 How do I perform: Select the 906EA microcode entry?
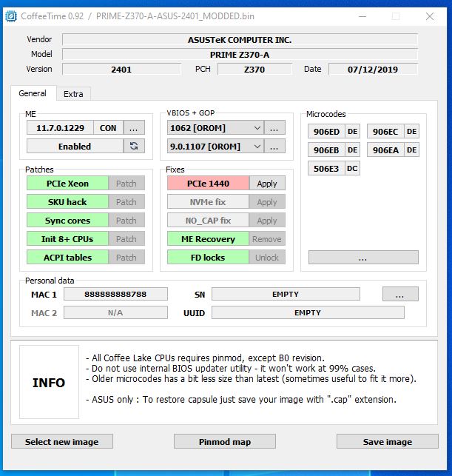coord(385,150)
